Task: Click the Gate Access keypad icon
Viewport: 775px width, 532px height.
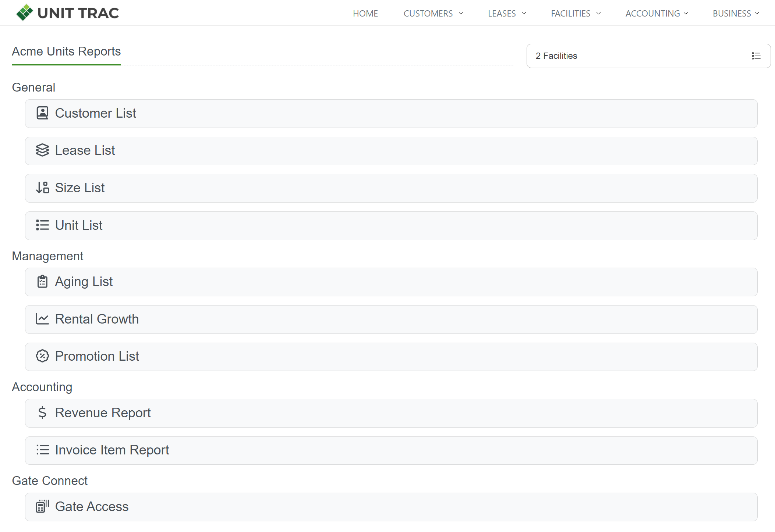Action: [42, 506]
